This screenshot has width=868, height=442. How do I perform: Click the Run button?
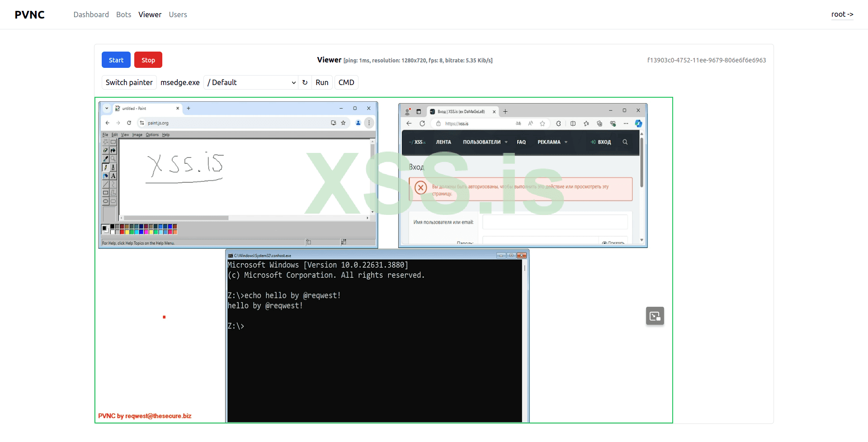[322, 82]
